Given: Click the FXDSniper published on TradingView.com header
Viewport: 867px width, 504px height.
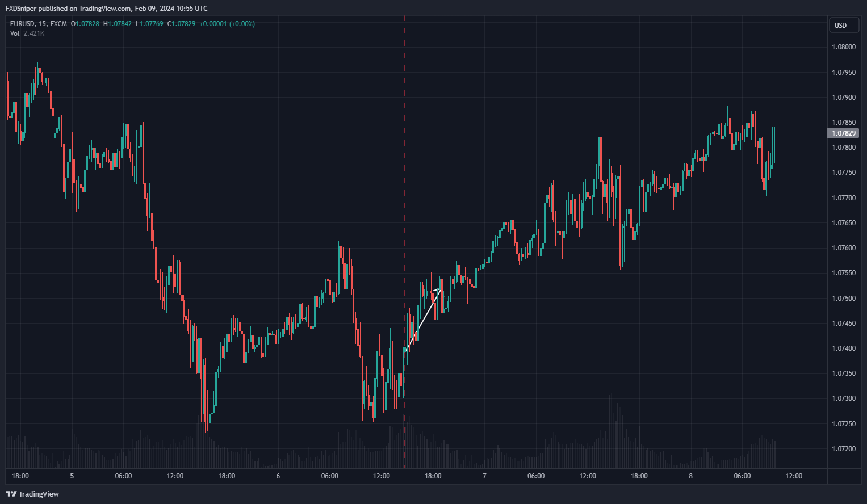Looking at the screenshot, I should (106, 9).
